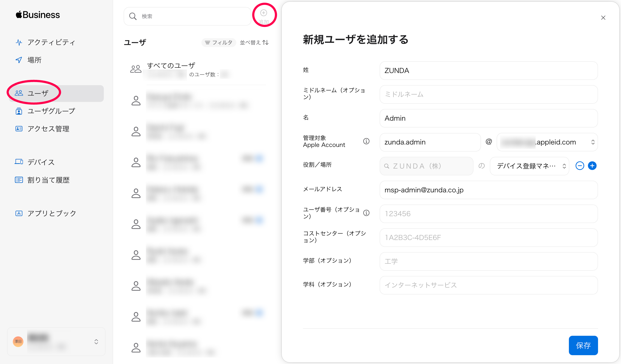This screenshot has width=621, height=364.
Task: Click the ミドルネーム input field
Action: pyautogui.click(x=488, y=94)
